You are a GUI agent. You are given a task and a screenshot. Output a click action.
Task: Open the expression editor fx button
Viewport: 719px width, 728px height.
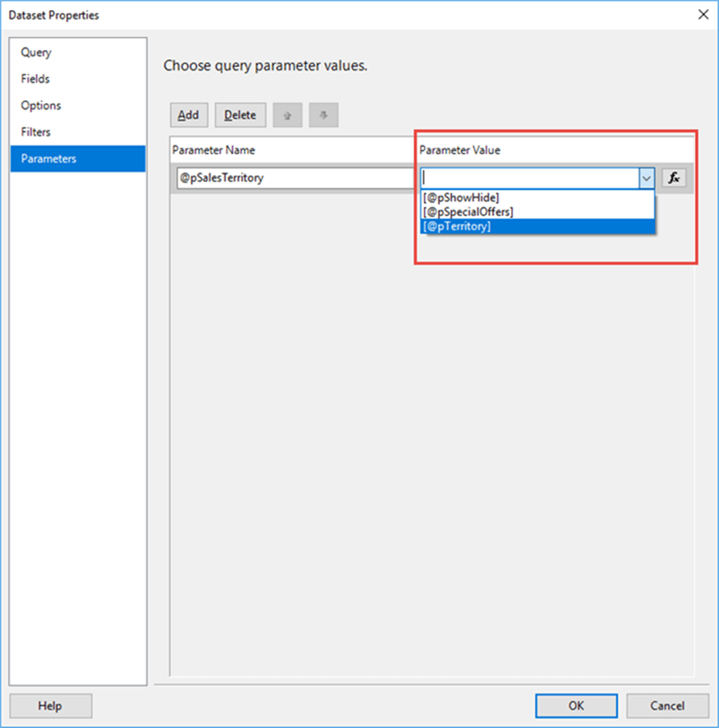click(x=674, y=177)
